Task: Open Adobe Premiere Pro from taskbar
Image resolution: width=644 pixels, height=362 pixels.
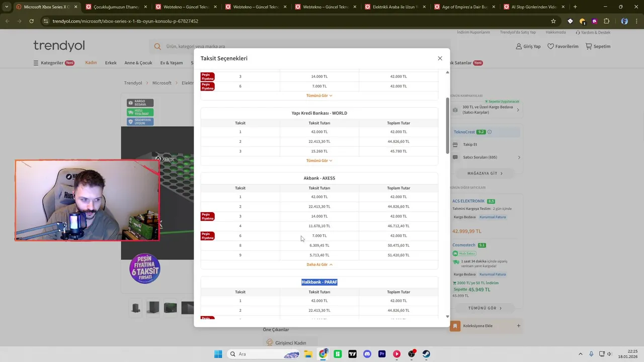Action: pos(382,354)
